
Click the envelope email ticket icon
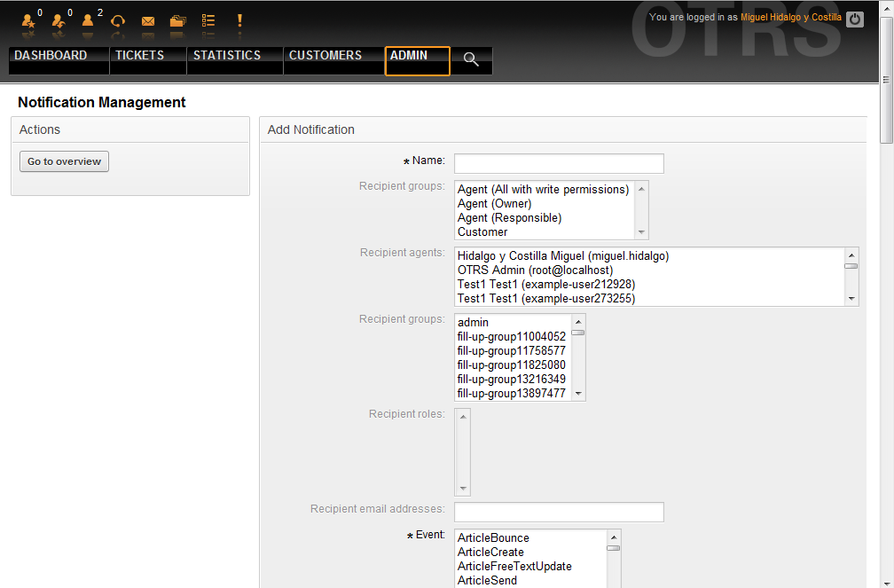coord(148,20)
